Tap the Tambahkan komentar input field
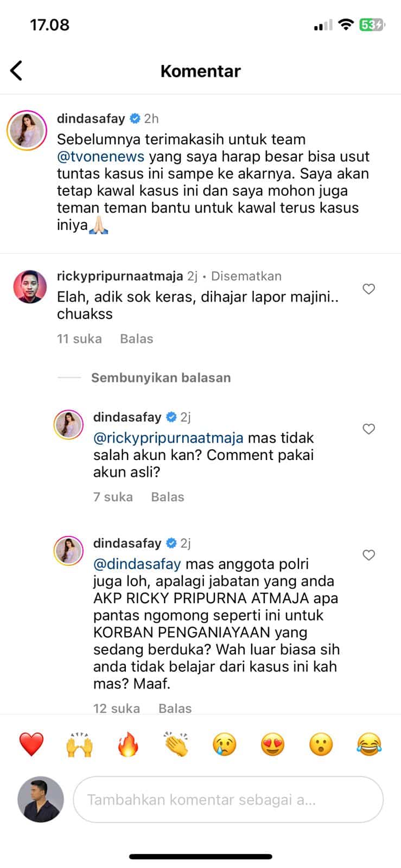The image size is (401, 868). [x=228, y=800]
